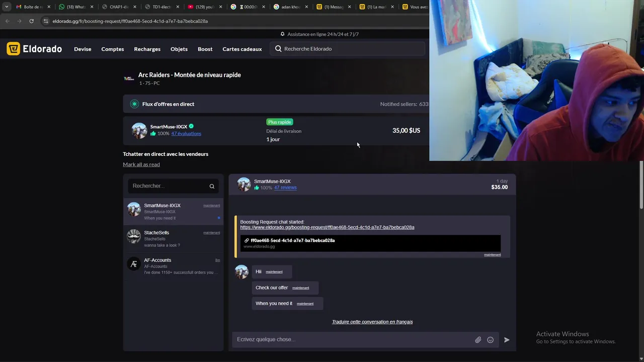Click the site info icon in address bar
Image resolution: width=644 pixels, height=362 pixels.
point(46,21)
